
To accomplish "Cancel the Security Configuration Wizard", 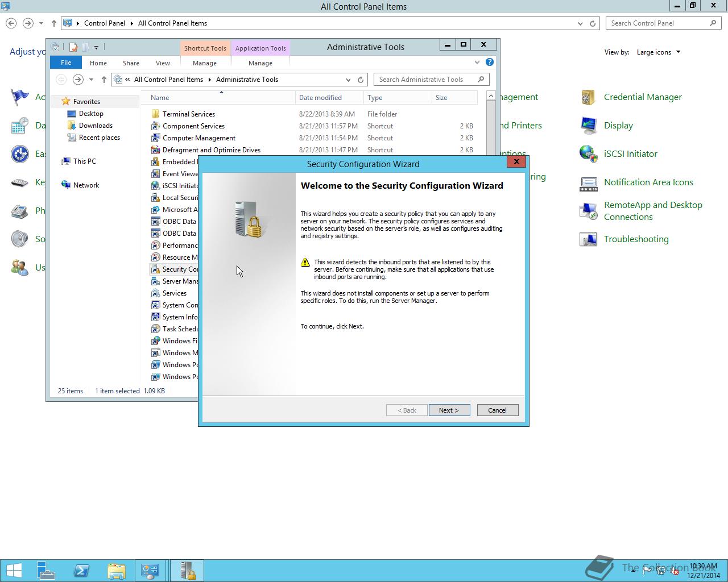I will coord(497,410).
